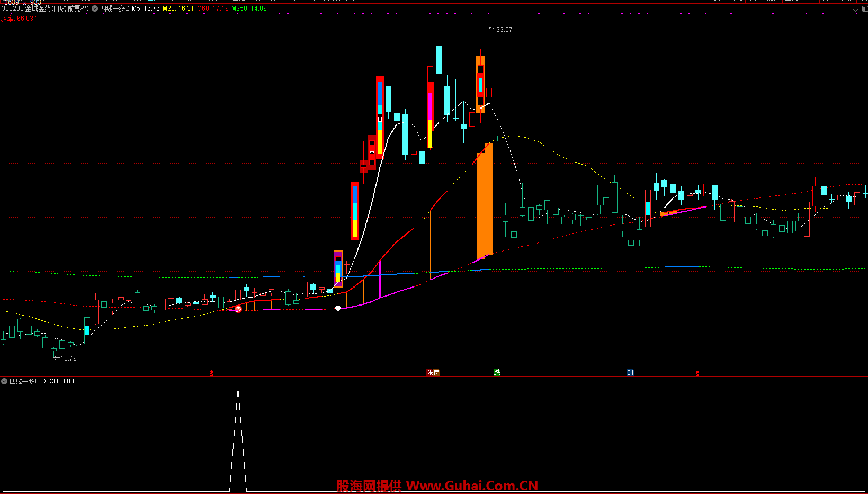Open the 涨榜 event marker
Viewport: 868px width, 494px height.
click(x=433, y=373)
